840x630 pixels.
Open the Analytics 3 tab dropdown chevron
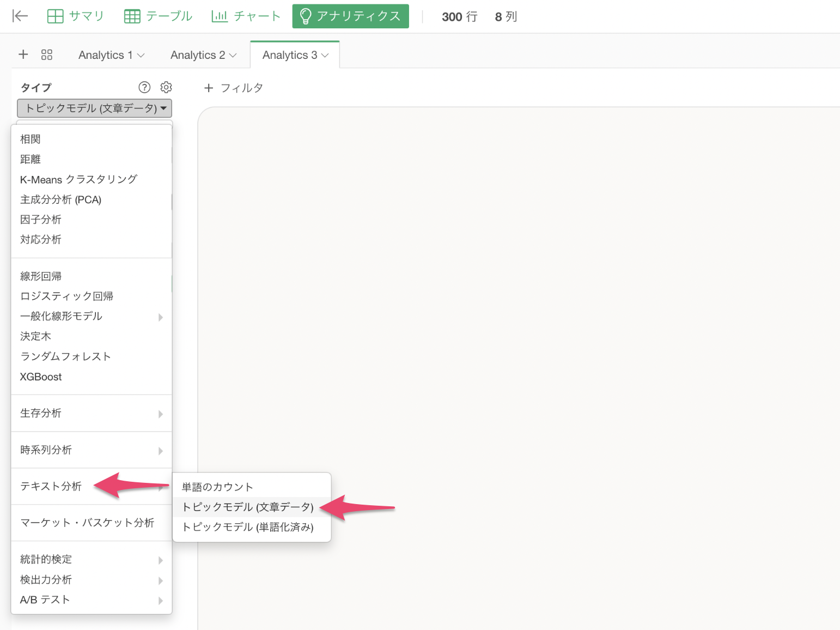coord(325,56)
